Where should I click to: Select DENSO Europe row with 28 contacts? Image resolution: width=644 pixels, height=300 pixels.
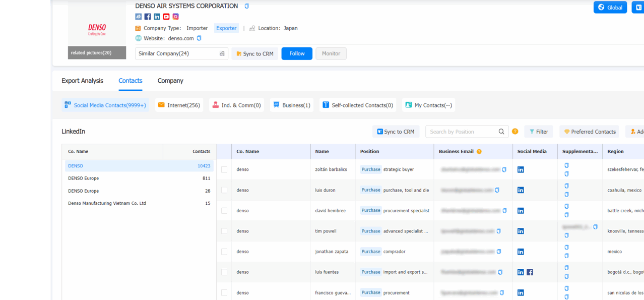coord(139,191)
